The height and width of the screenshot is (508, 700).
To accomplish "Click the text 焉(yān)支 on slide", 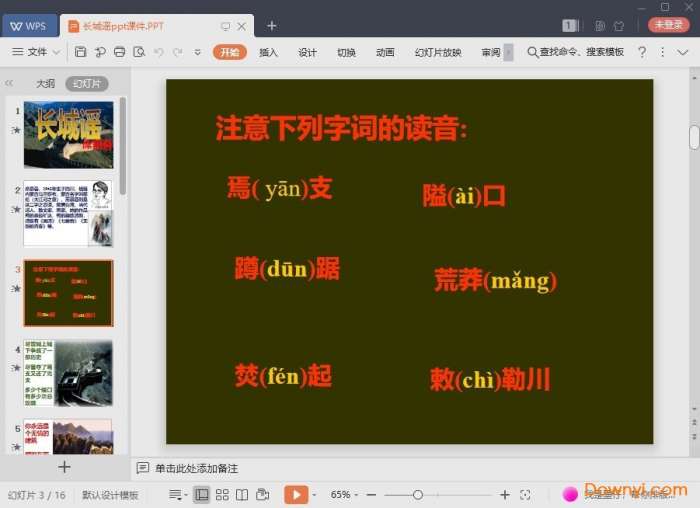I will pyautogui.click(x=279, y=188).
